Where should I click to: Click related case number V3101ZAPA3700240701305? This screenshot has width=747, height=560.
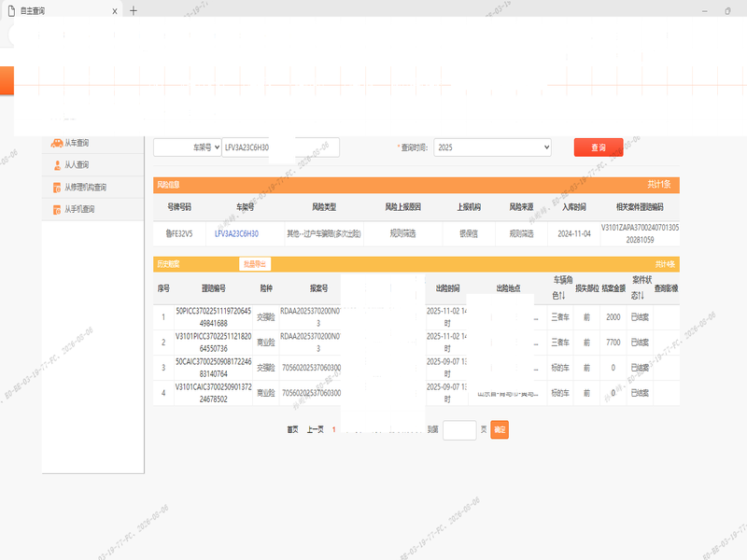click(641, 234)
